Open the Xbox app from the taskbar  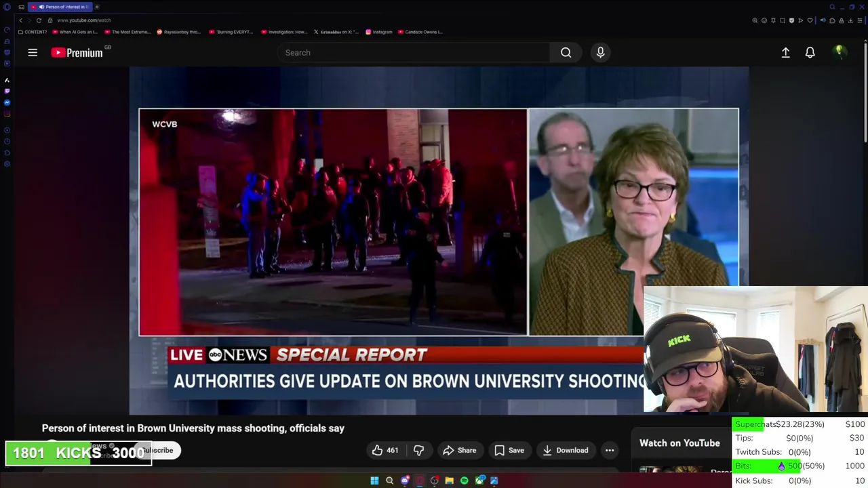point(479,481)
